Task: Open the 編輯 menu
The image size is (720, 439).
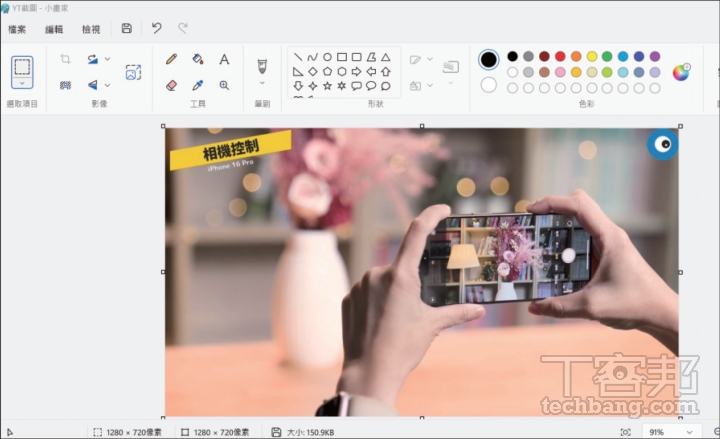Action: (54, 29)
